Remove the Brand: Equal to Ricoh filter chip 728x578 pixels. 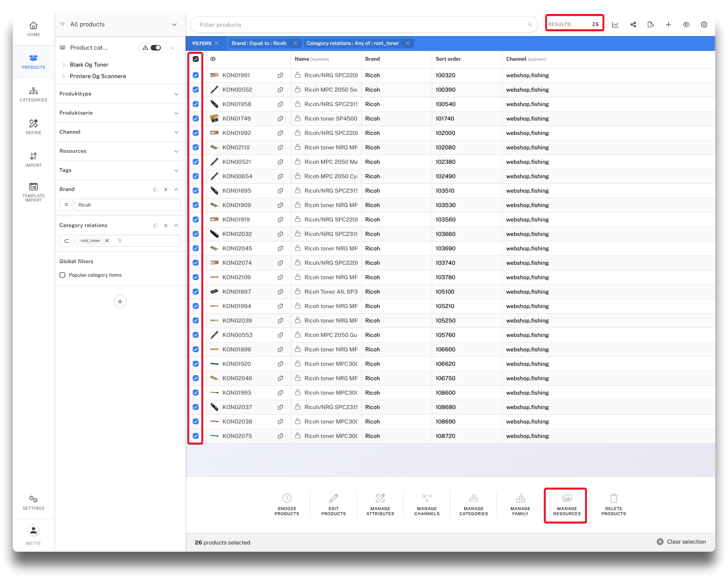click(x=295, y=43)
